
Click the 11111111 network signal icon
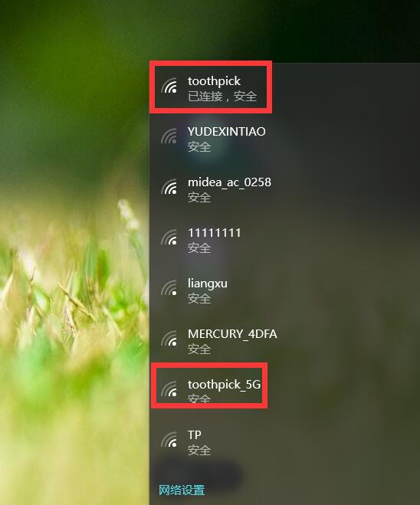169,238
